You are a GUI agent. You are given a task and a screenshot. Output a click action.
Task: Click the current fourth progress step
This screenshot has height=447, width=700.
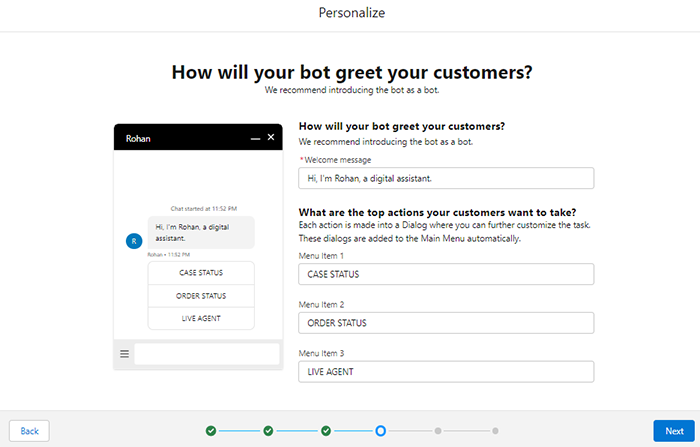click(381, 431)
